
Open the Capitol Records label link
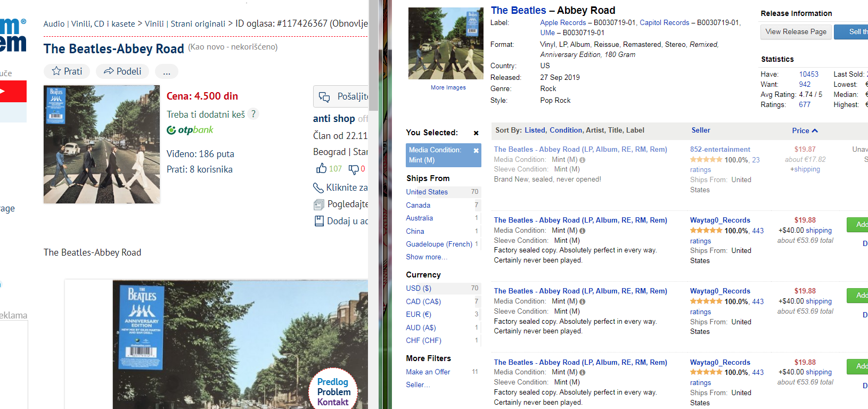tap(664, 22)
